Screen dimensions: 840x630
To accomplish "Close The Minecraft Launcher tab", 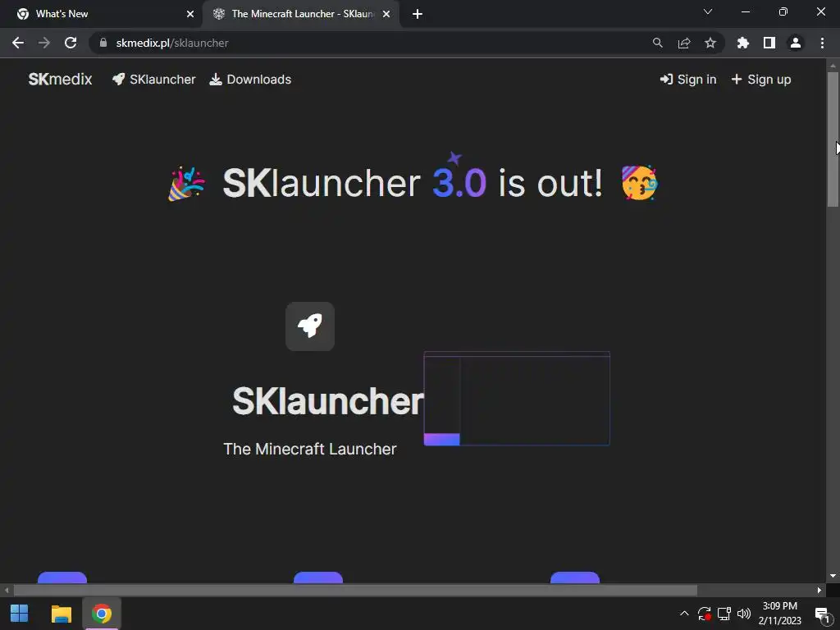I will [386, 14].
